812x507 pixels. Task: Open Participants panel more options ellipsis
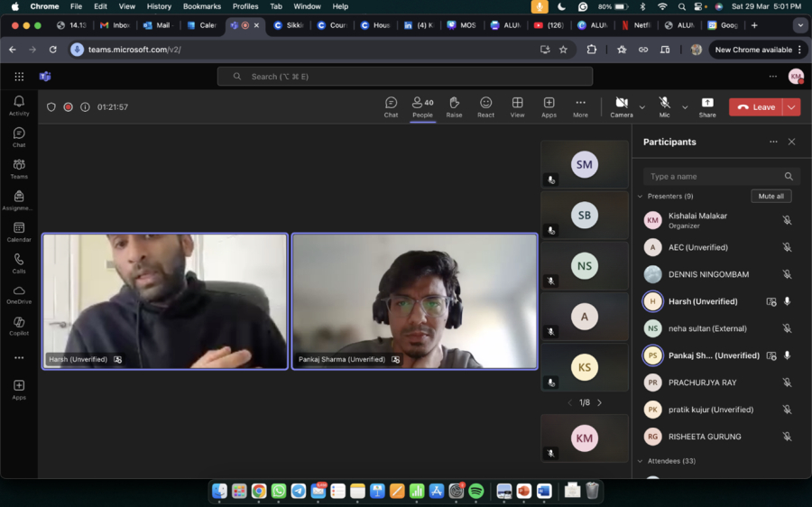(x=773, y=142)
